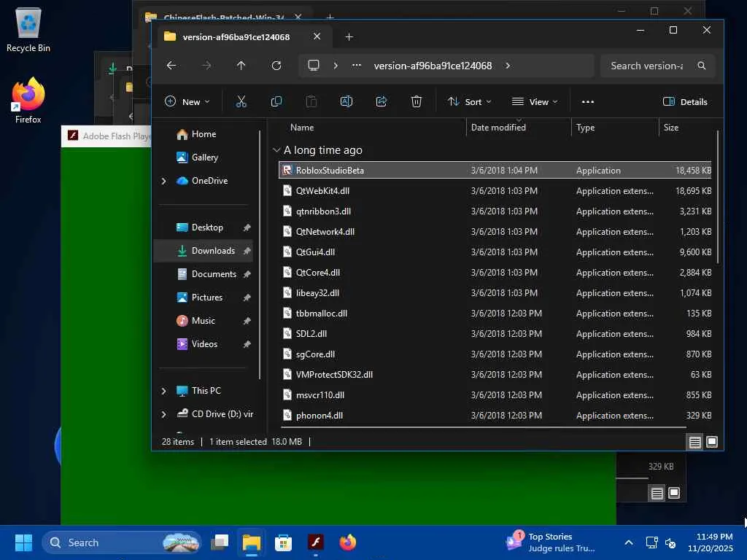Click the This PC monitor icon in address bar

click(314, 65)
